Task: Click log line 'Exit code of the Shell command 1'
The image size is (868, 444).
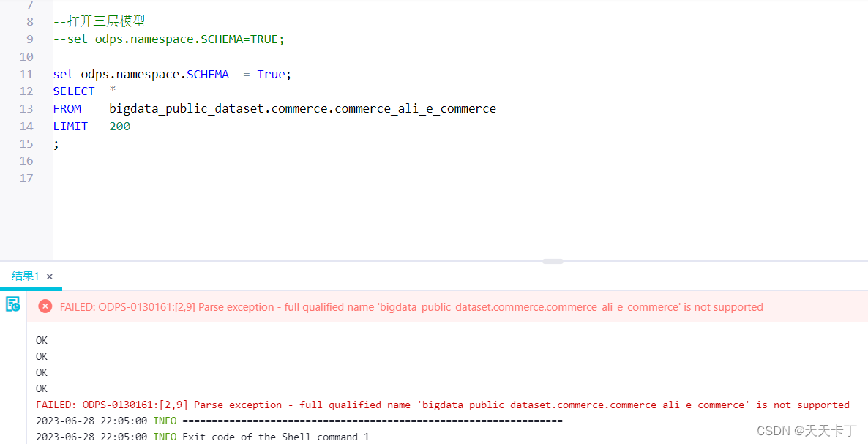Action: click(203, 437)
